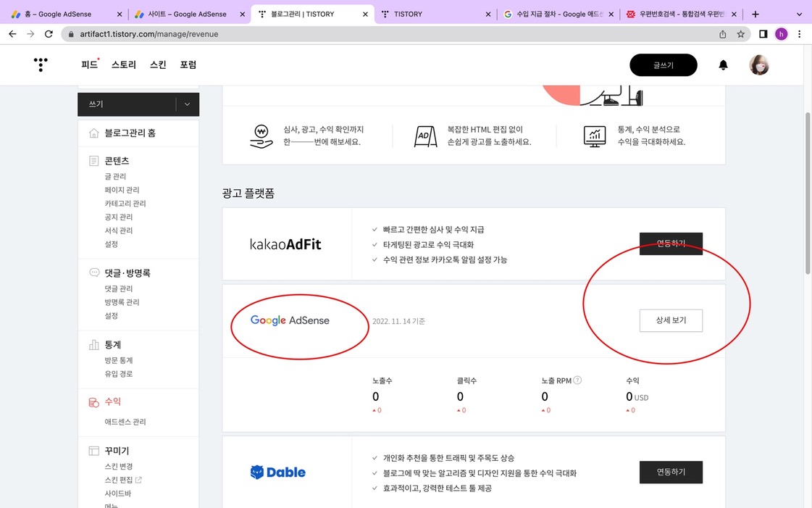812x508 pixels.
Task: Open the 피드 menu
Action: pos(89,64)
